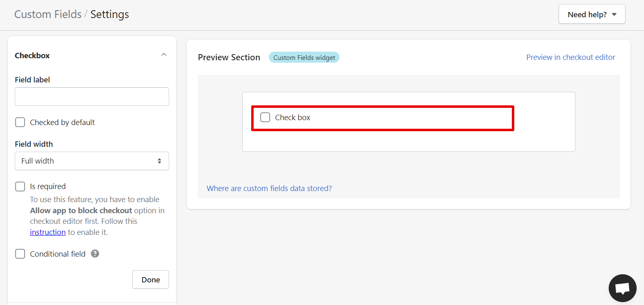Go to Custom Fields breadcrumb
The height and width of the screenshot is (305, 644).
[48, 14]
